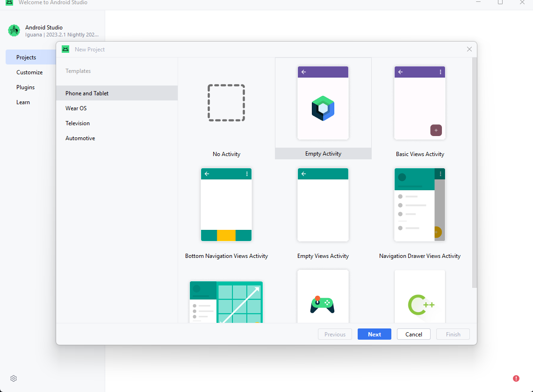Open the settings gear at bottom left

[x=13, y=378]
